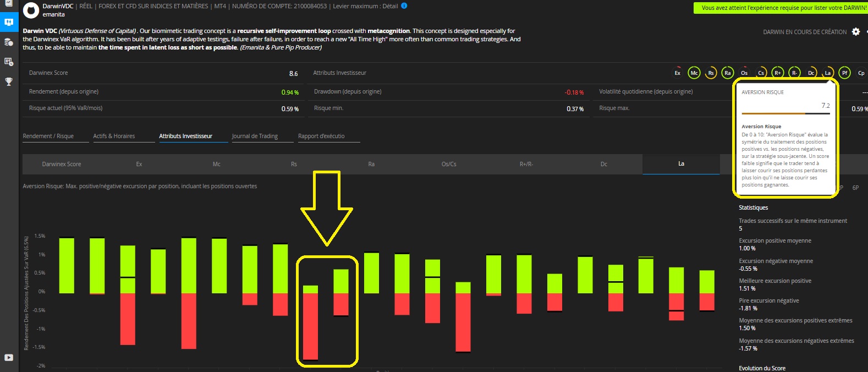
Task: Select the Ra sub-tab
Action: click(x=371, y=164)
